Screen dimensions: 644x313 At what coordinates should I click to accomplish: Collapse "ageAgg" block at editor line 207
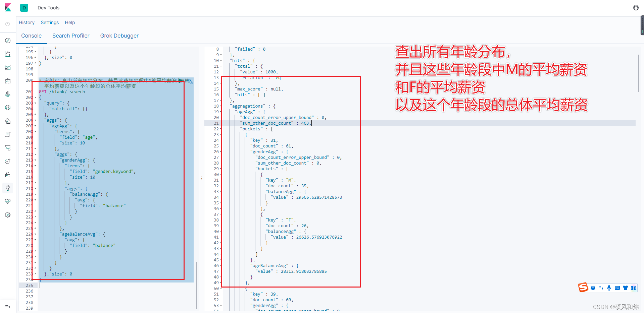36,126
